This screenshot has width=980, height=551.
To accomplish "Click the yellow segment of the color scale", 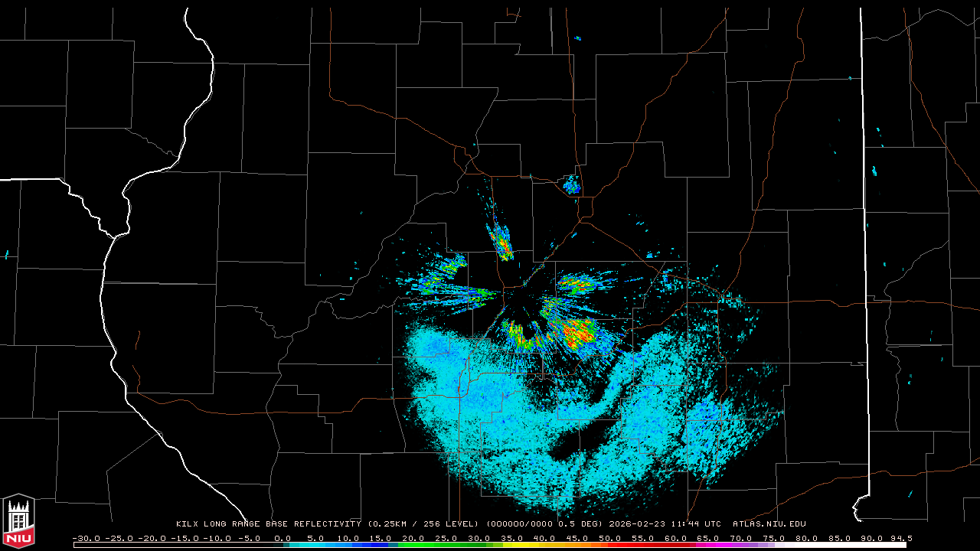I will 536,545.
